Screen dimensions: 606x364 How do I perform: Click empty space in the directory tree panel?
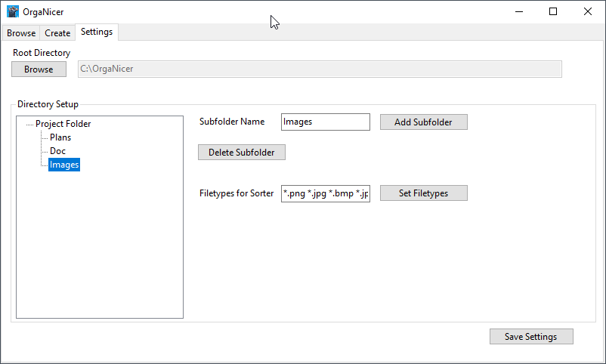tap(100, 249)
